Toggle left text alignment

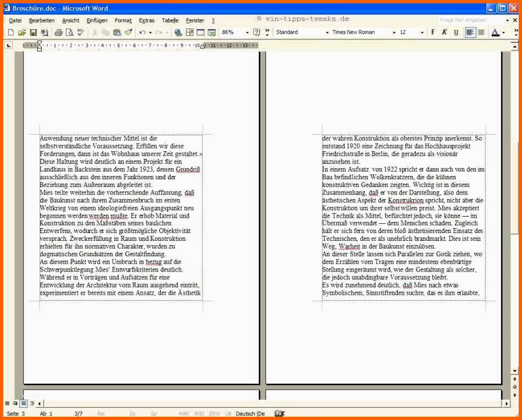coord(470,32)
